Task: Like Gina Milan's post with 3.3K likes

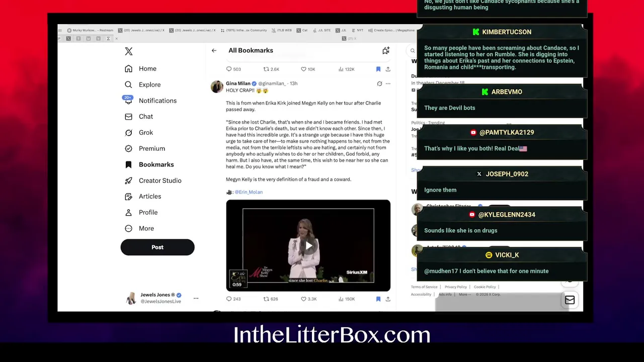Action: click(308, 299)
